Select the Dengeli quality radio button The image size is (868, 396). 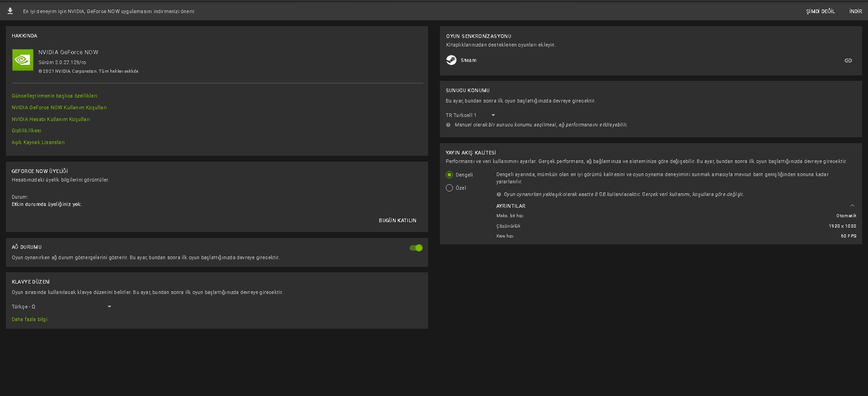[449, 175]
